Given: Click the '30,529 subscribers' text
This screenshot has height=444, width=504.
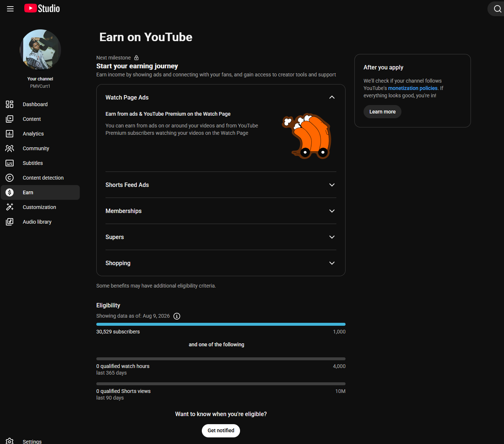Looking at the screenshot, I should point(118,332).
